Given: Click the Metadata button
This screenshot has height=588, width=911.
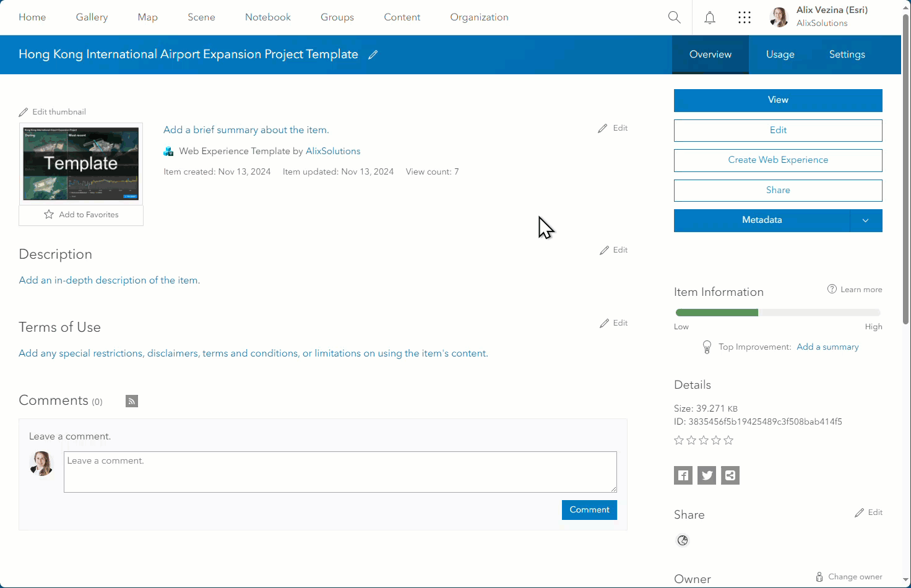Looking at the screenshot, I should click(x=762, y=220).
